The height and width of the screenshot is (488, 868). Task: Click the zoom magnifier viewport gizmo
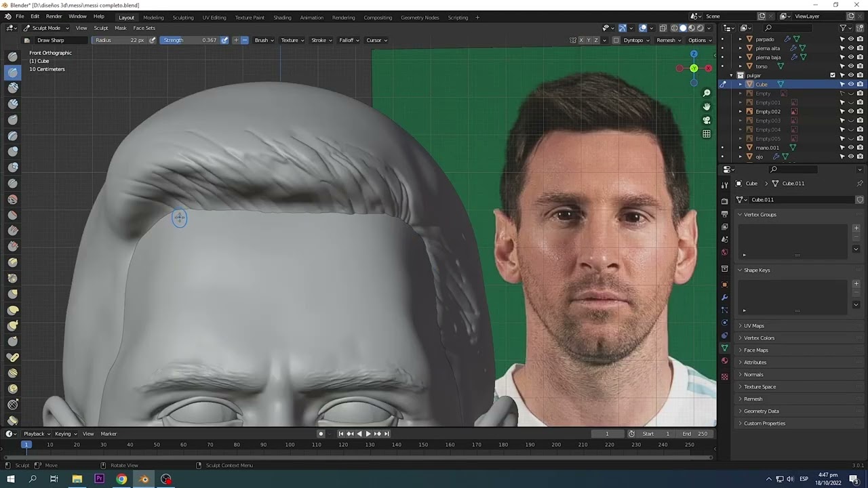click(x=707, y=93)
